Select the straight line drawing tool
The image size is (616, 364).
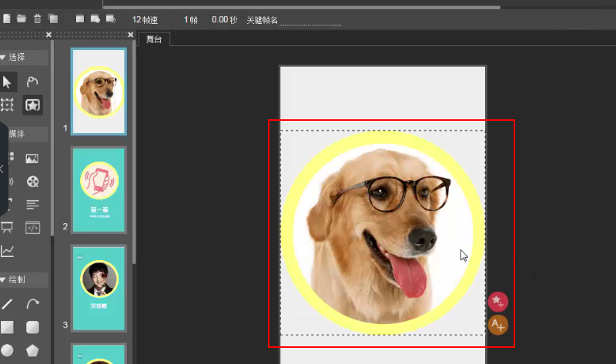pos(7,304)
